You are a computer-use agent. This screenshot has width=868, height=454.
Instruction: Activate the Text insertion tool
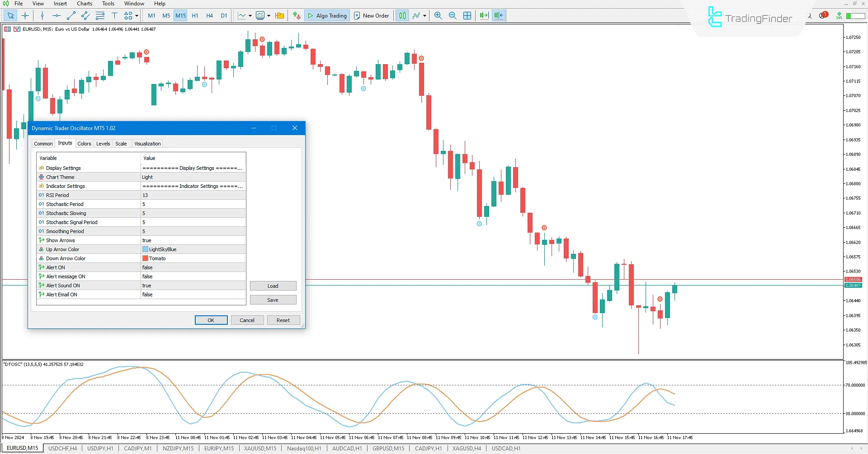115,15
